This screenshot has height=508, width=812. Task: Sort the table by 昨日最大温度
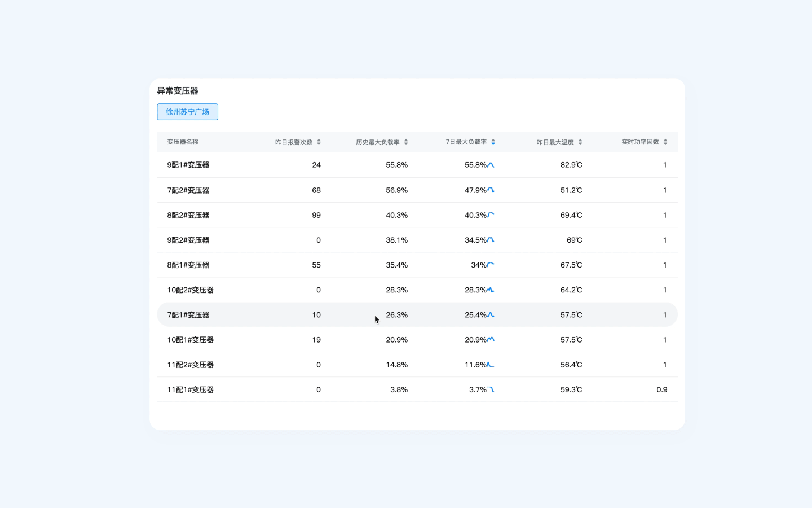(x=580, y=142)
